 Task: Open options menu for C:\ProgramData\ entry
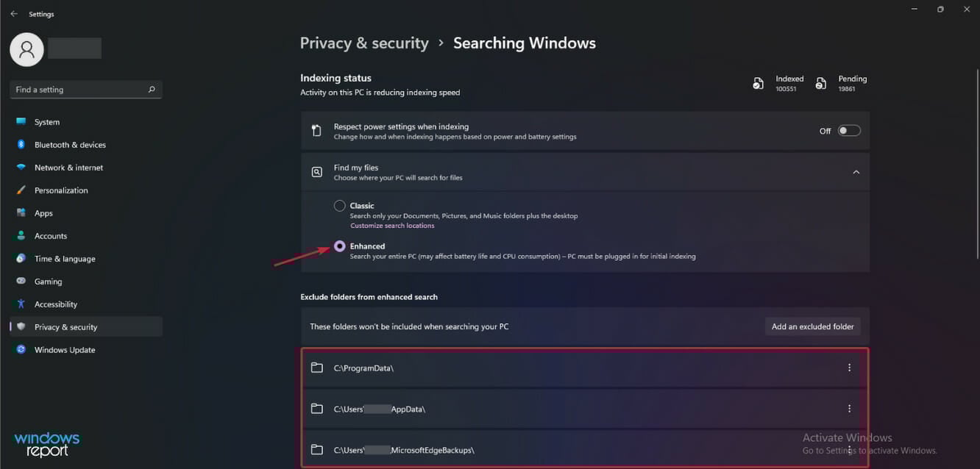849,367
